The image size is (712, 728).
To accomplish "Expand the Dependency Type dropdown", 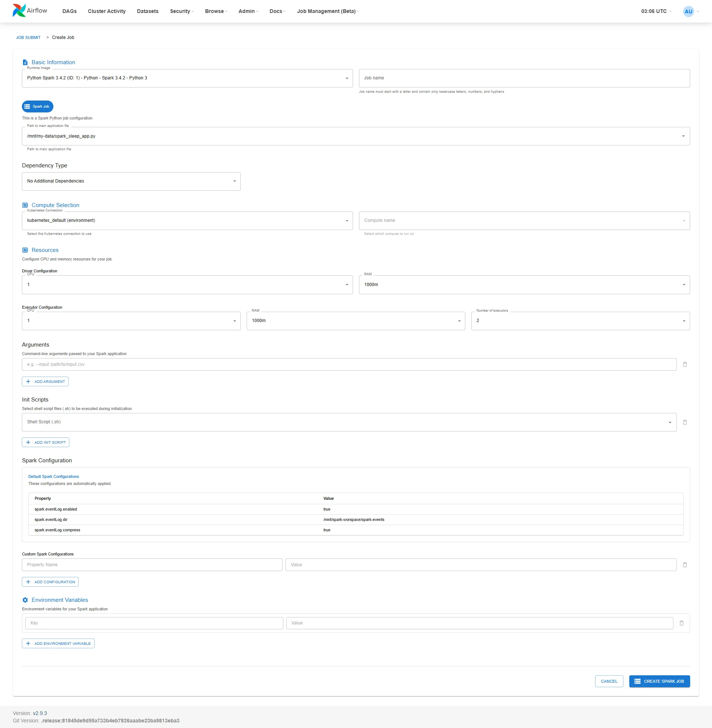I will pos(131,181).
